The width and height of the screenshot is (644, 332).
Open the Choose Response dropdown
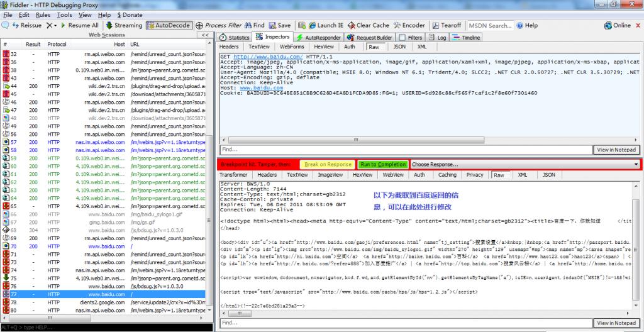click(525, 164)
